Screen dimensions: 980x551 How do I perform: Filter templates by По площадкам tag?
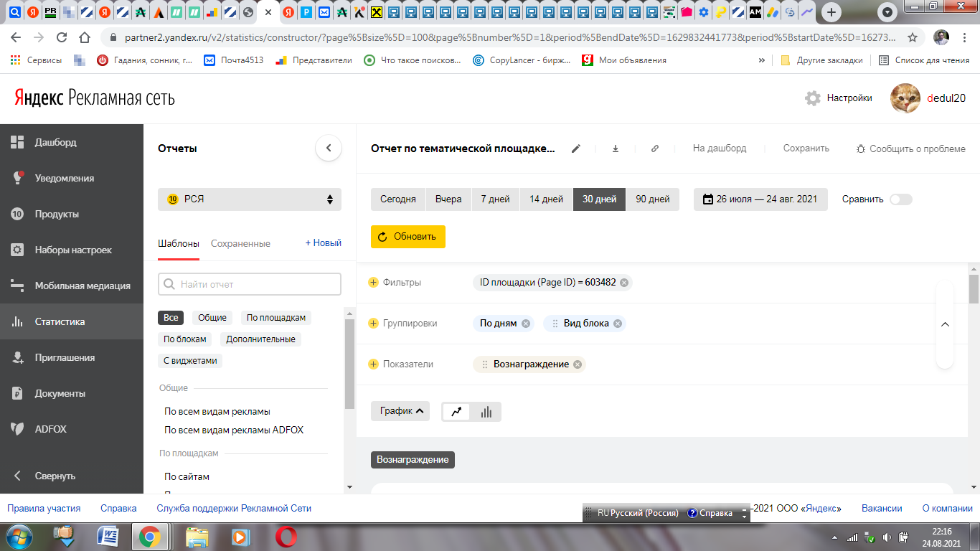(x=276, y=317)
